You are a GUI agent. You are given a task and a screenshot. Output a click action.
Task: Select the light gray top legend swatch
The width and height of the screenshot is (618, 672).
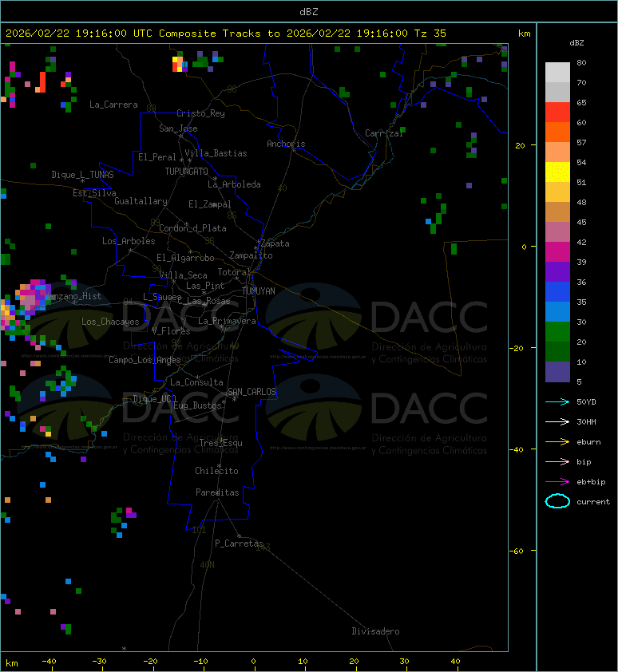(557, 73)
